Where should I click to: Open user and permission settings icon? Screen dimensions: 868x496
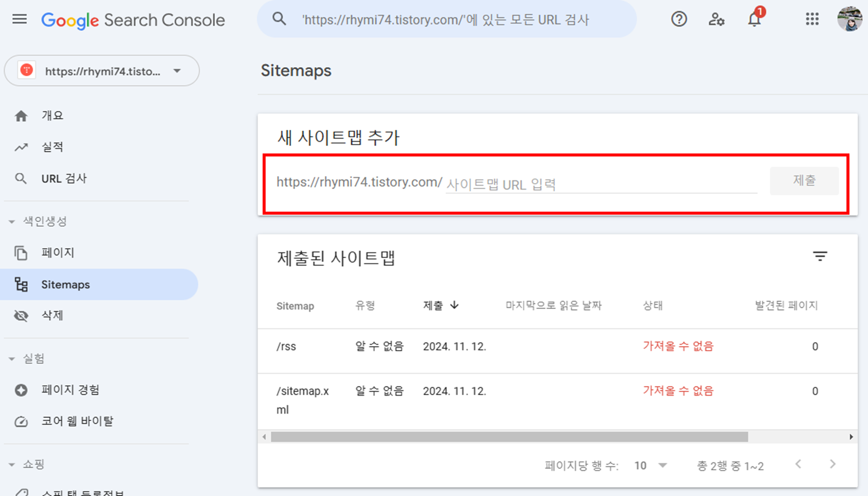(x=716, y=20)
